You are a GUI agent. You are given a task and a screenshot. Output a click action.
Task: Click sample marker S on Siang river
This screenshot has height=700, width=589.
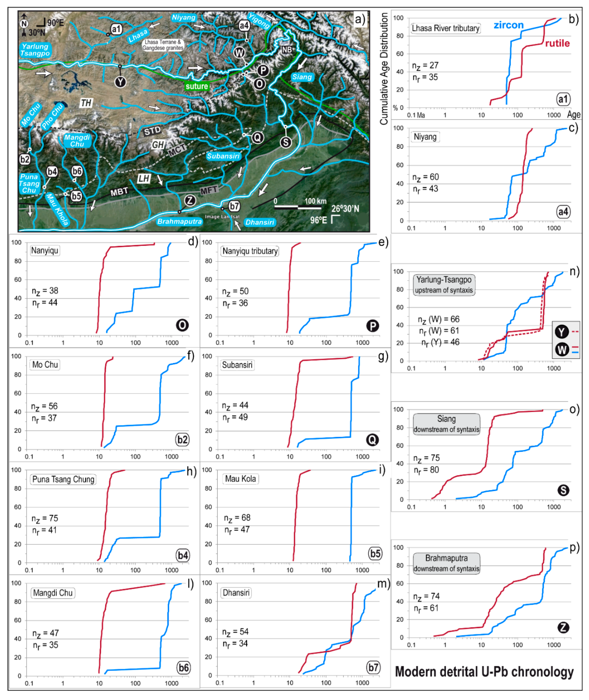[286, 143]
